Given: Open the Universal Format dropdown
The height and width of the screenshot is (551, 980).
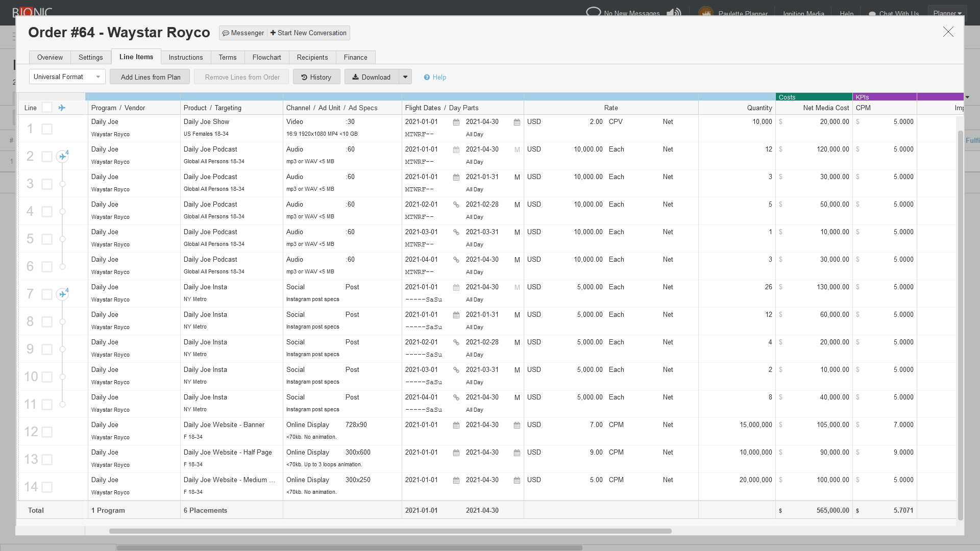Looking at the screenshot, I should (67, 77).
